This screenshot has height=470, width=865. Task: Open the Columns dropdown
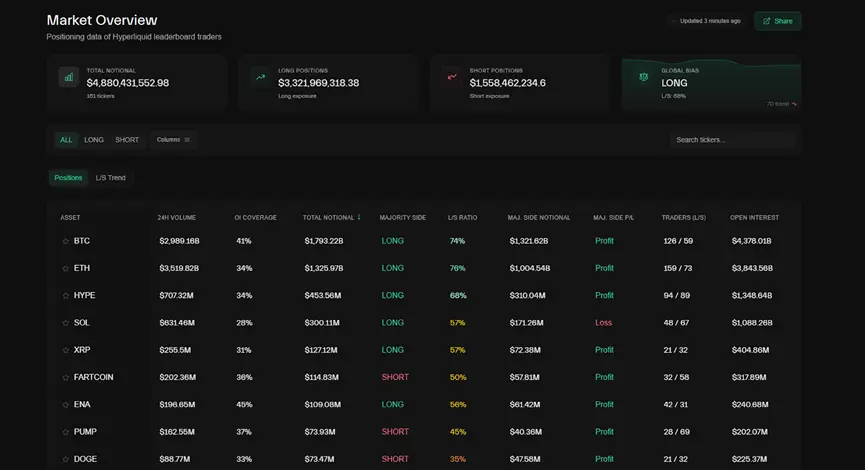point(173,140)
